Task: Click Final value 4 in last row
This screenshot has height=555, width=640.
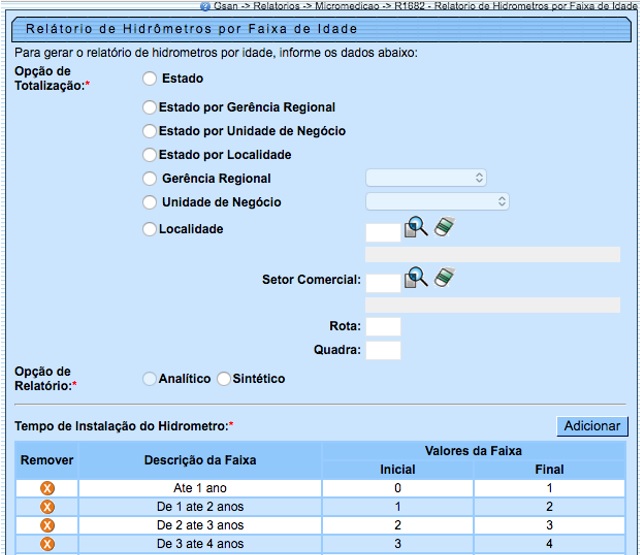Action: [x=549, y=544]
